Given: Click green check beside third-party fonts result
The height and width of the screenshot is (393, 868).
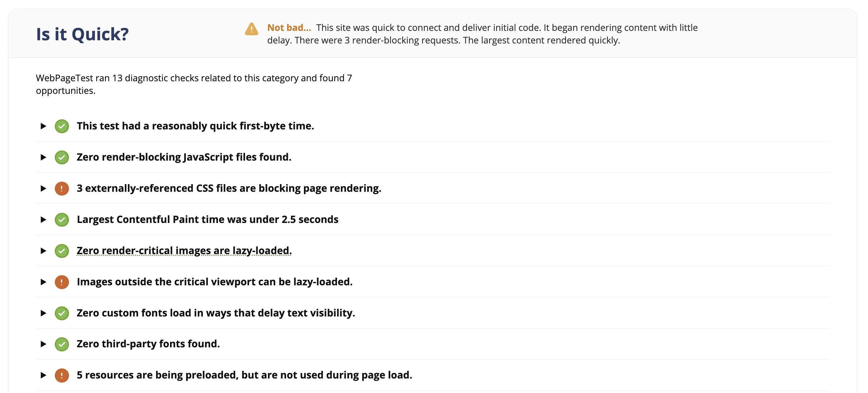Looking at the screenshot, I should click(x=62, y=344).
